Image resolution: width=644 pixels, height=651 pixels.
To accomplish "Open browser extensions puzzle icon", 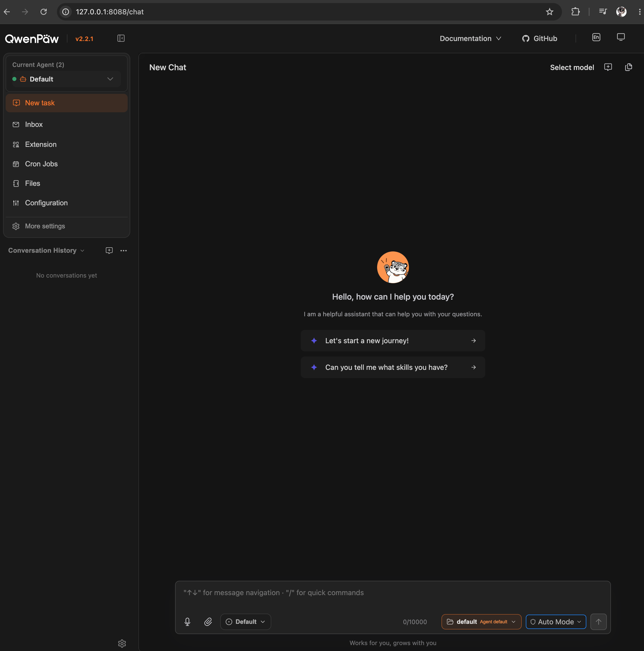I will 576,12.
